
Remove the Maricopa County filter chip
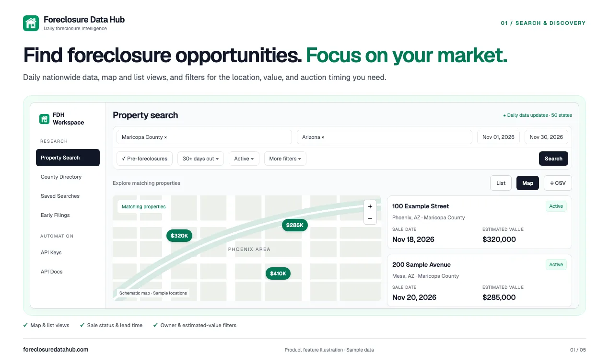(x=165, y=137)
